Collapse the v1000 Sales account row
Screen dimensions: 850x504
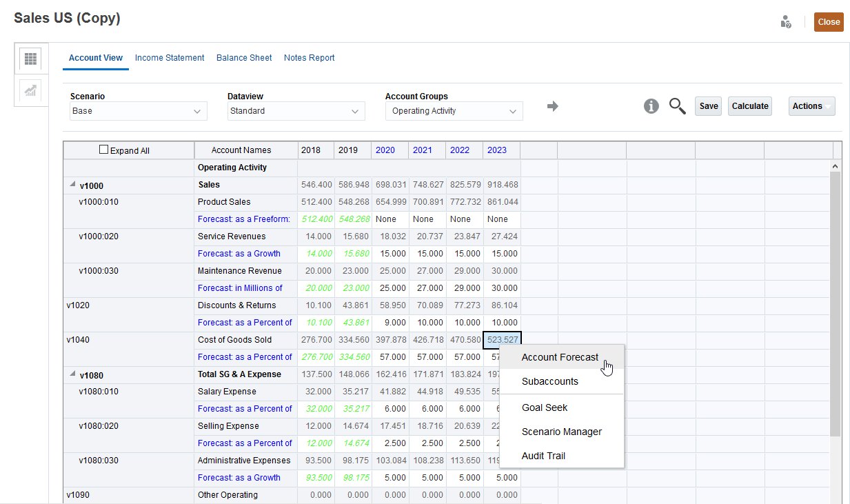(72, 184)
